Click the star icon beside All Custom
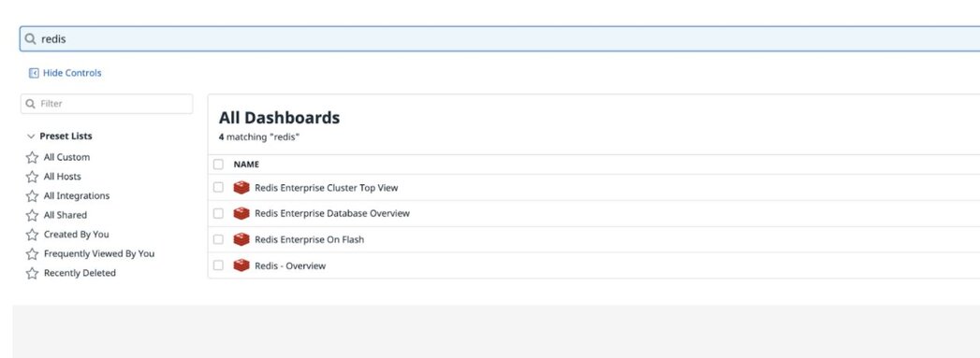The height and width of the screenshot is (358, 980). (x=32, y=157)
